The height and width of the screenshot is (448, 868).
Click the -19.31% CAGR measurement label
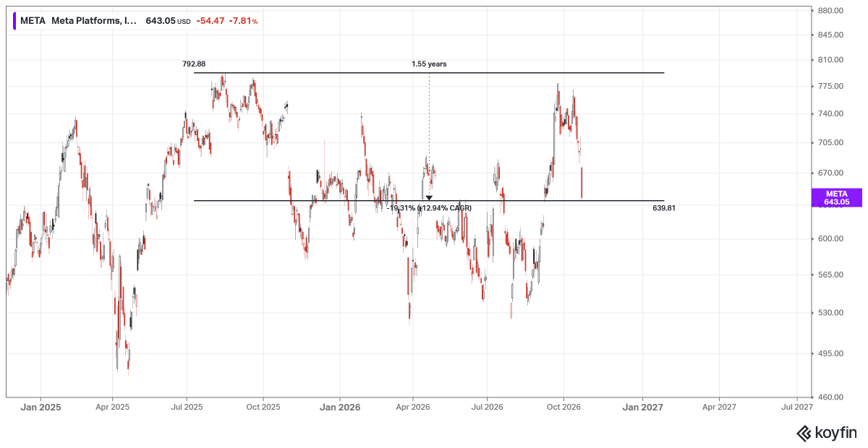[x=430, y=208]
